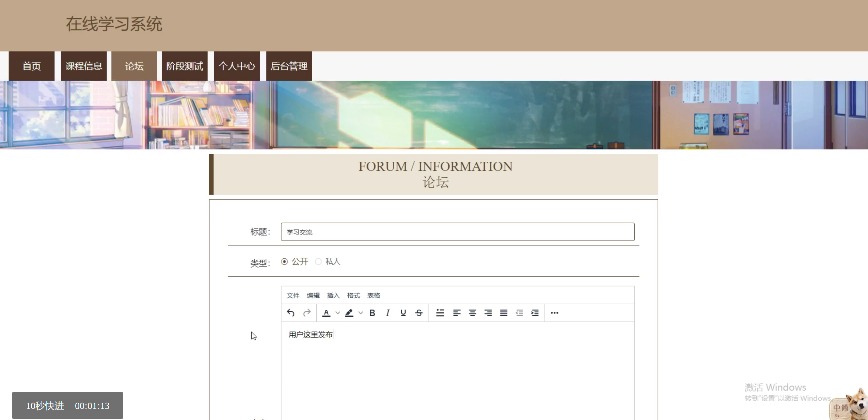Image resolution: width=868 pixels, height=420 pixels.
Task: Go to 课程信息 navigation page
Action: 84,66
